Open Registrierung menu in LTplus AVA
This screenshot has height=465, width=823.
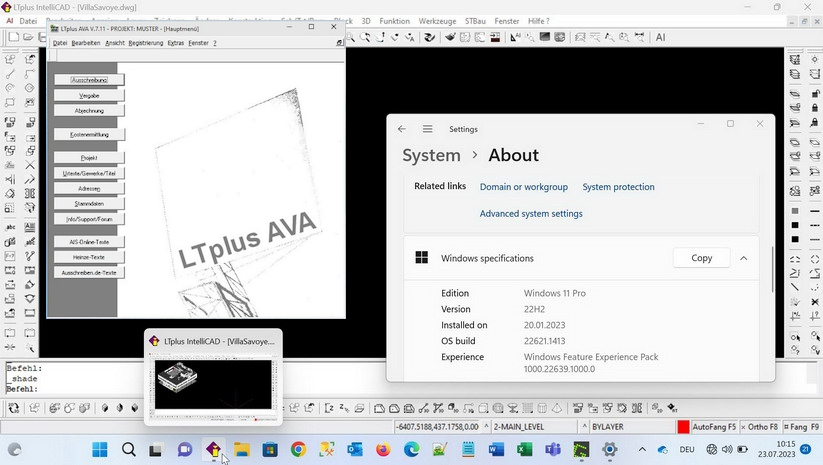(x=146, y=43)
